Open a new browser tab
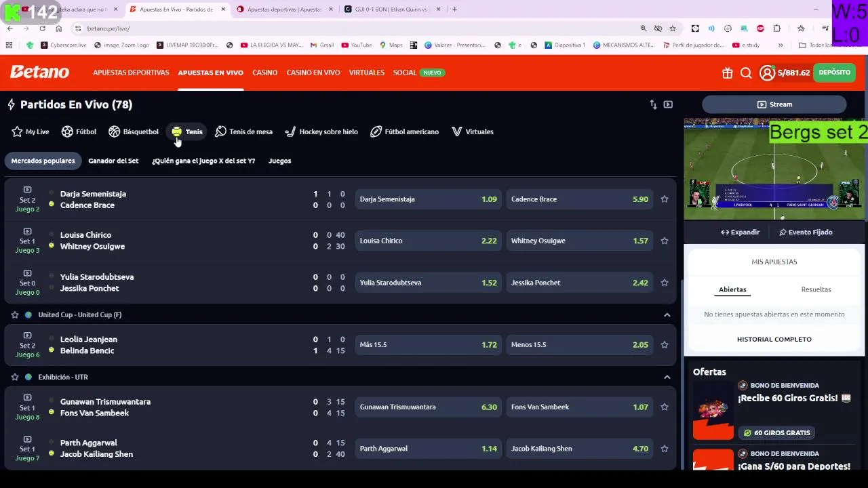Image resolution: width=868 pixels, height=488 pixels. [x=454, y=9]
